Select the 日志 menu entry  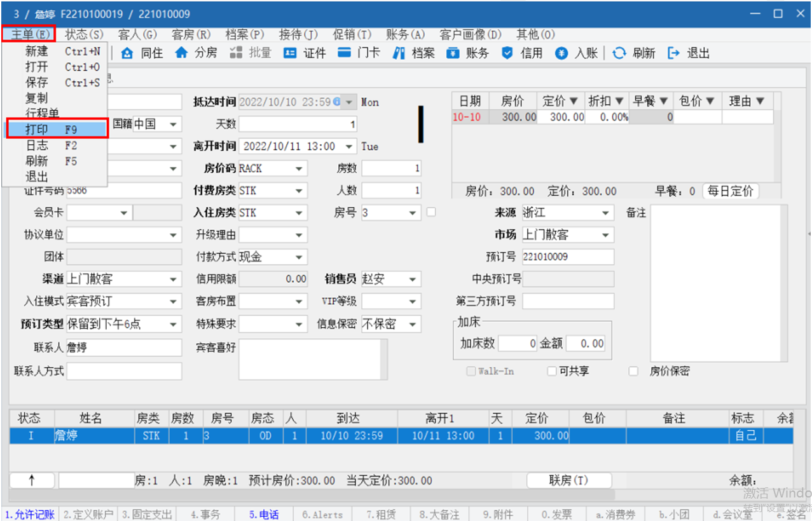[57, 145]
